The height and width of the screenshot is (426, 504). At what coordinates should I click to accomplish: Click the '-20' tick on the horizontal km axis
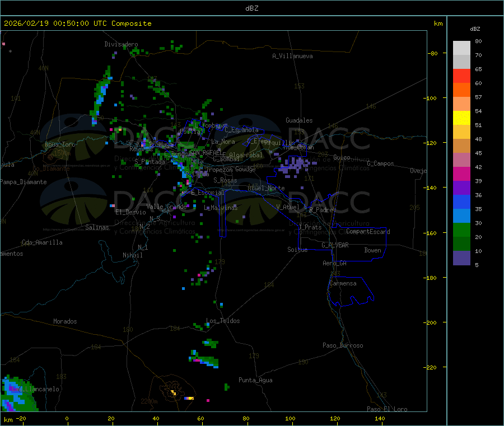coord(21,418)
